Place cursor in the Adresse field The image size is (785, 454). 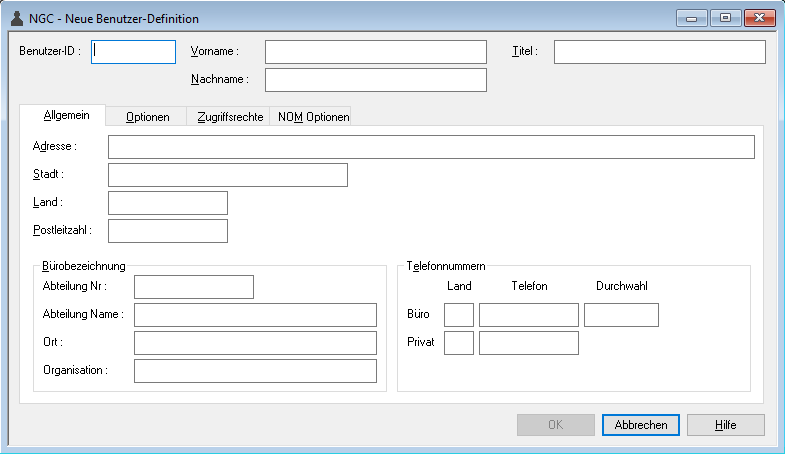[x=430, y=147]
